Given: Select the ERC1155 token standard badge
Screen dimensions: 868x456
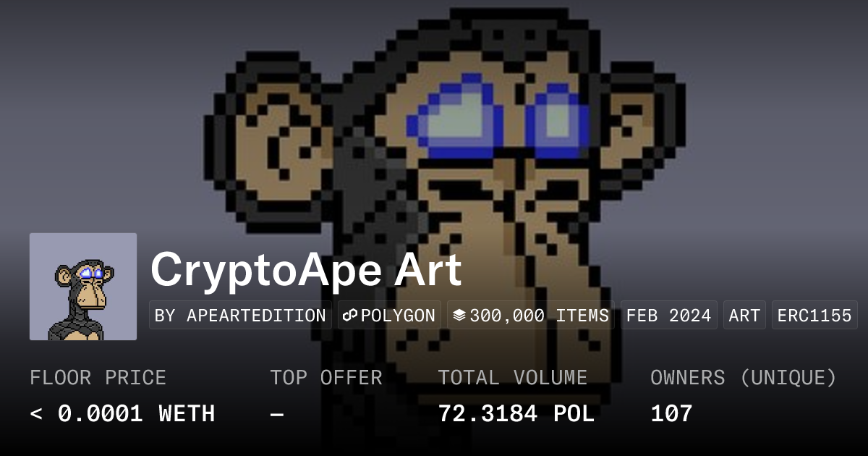Looking at the screenshot, I should pos(814,316).
